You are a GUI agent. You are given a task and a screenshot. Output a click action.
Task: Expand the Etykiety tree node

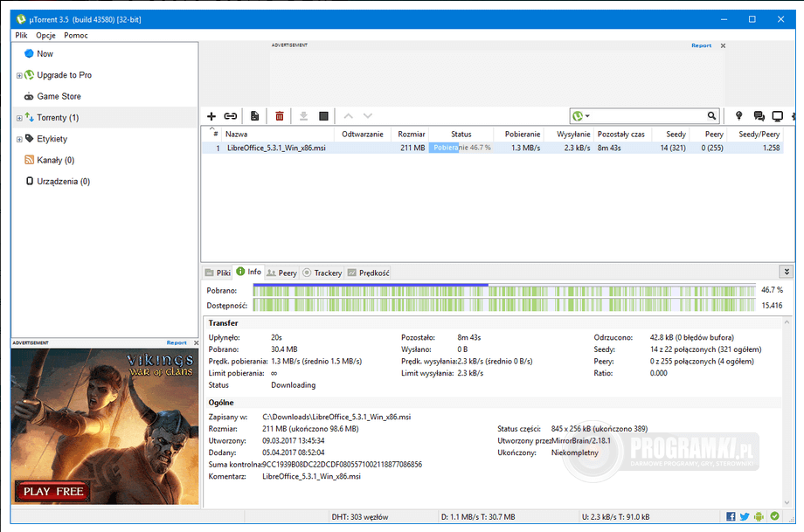19,140
